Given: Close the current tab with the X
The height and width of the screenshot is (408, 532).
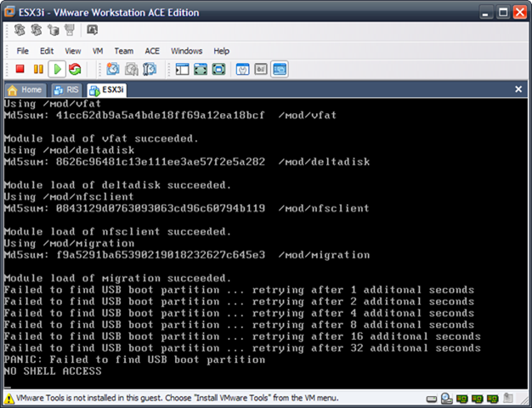Looking at the screenshot, I should click(518, 89).
